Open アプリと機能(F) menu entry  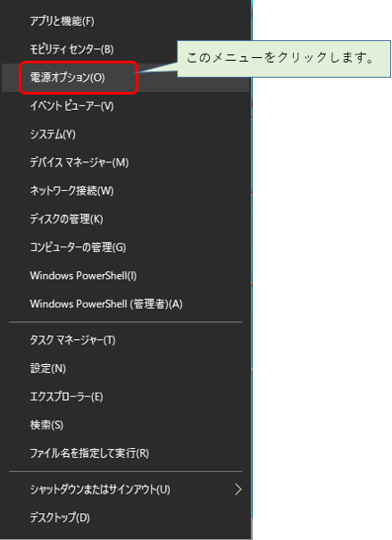coord(125,21)
